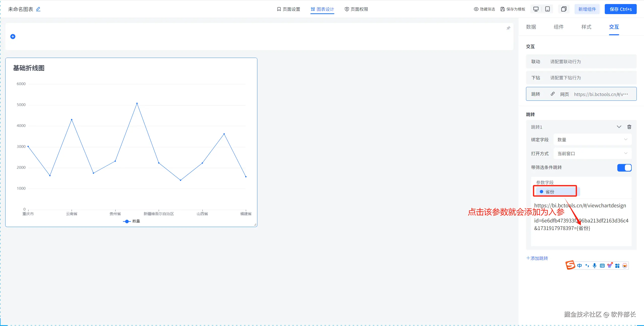Image resolution: width=644 pixels, height=326 pixels.
Task: Delete 跳转1 using the trash icon
Action: point(629,127)
